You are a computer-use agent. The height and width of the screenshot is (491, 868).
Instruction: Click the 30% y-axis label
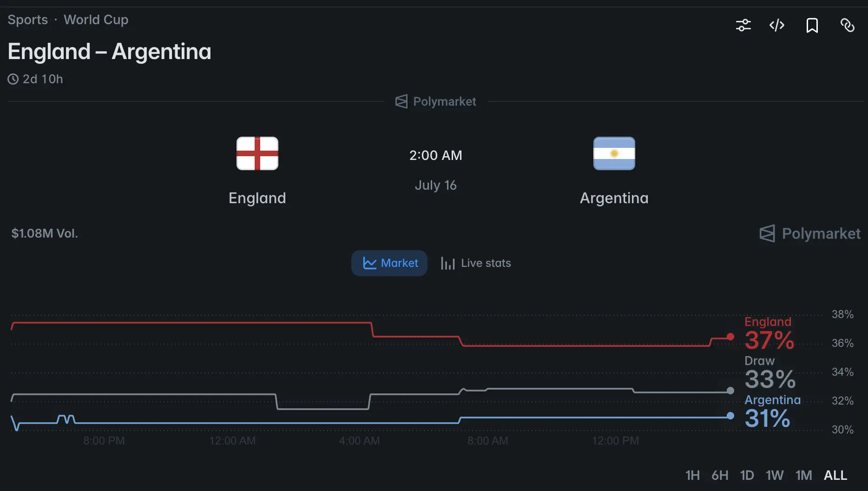[x=842, y=430]
